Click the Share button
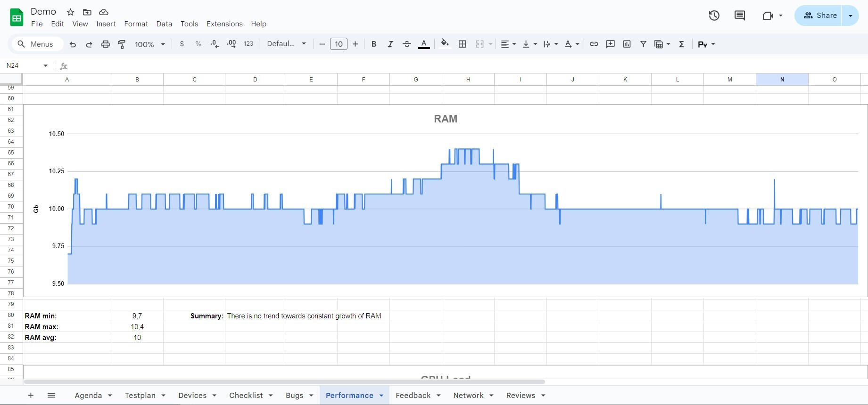Screen dimensions: 868x405 [819, 16]
